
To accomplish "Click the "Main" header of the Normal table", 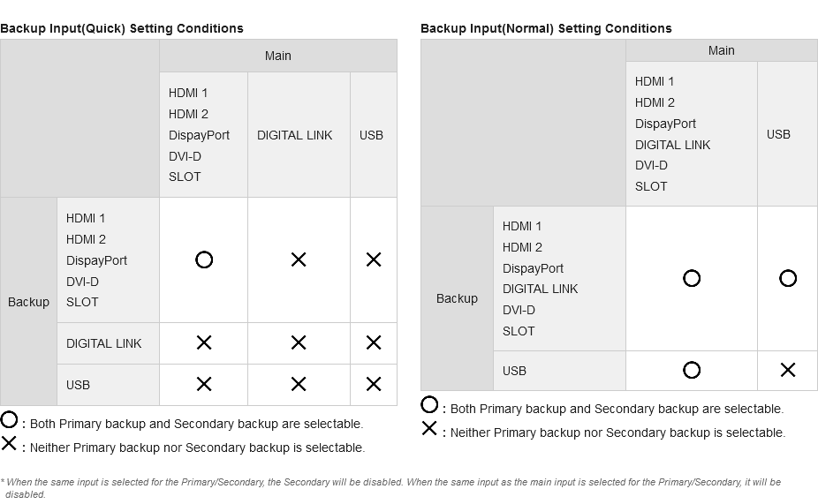I will (721, 50).
